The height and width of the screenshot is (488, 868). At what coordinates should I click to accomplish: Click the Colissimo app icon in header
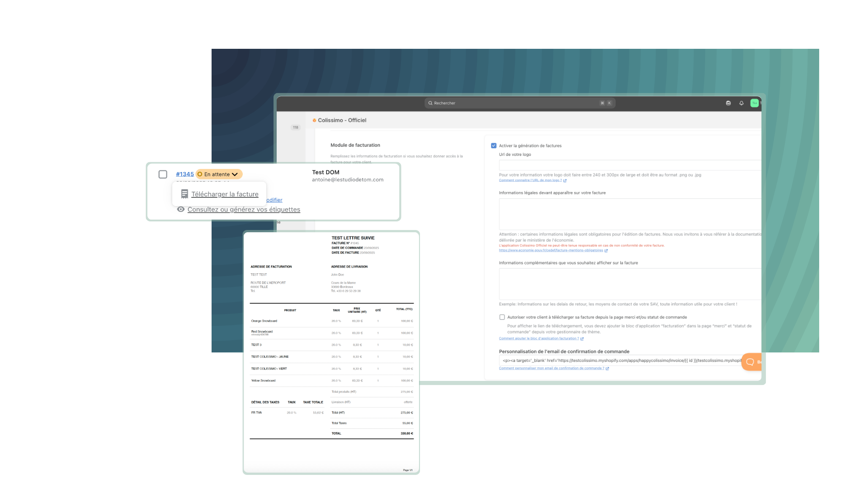[314, 120]
